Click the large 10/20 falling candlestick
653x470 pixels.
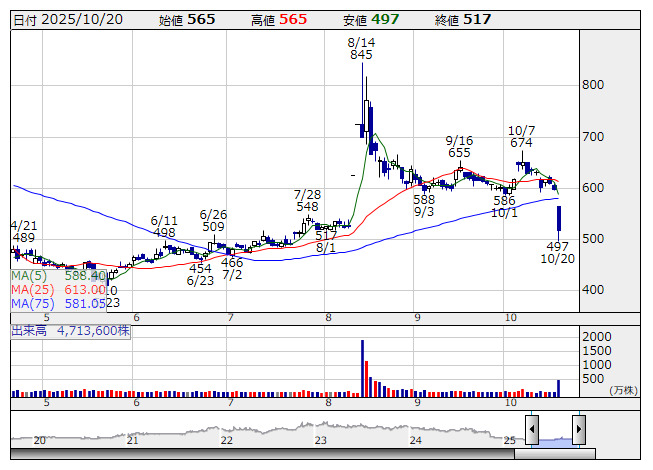coord(558,219)
